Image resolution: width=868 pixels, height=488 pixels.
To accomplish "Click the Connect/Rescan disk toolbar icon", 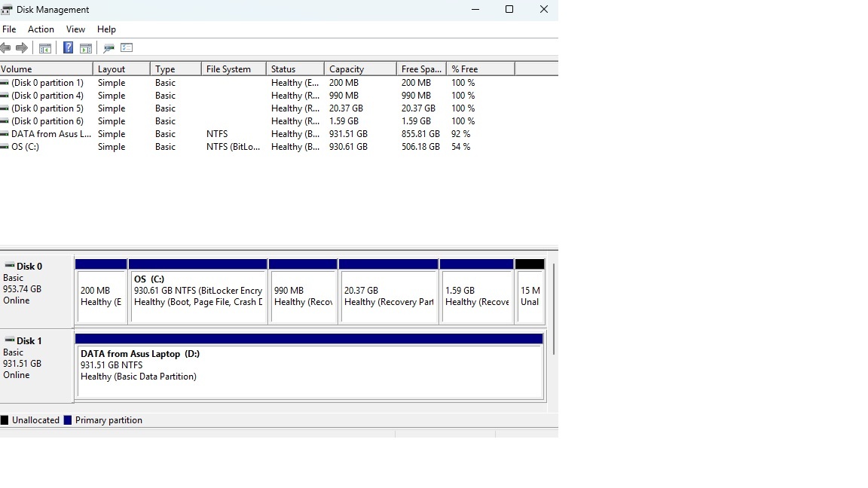I will pos(108,48).
